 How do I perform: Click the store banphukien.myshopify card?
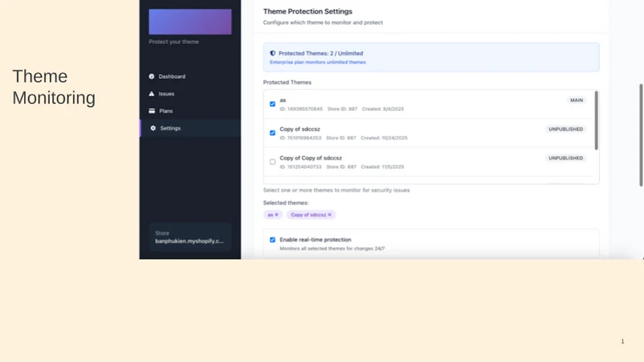[x=190, y=237]
